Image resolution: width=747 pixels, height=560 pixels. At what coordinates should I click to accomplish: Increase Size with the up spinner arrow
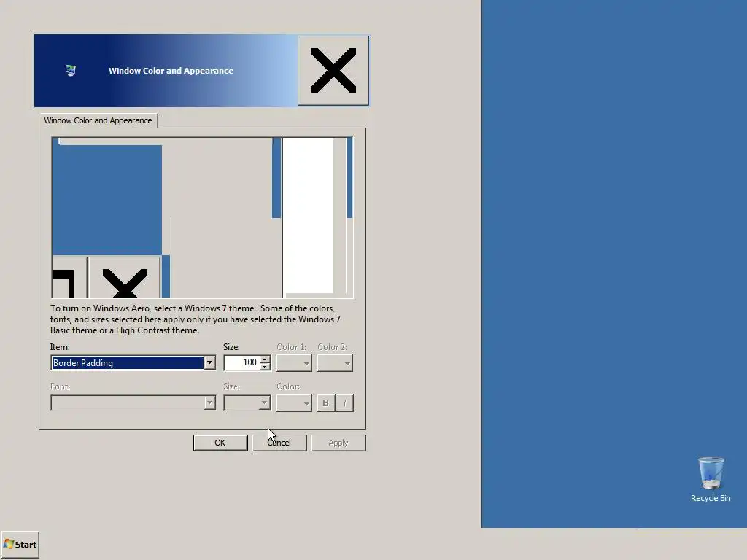pyautogui.click(x=265, y=359)
